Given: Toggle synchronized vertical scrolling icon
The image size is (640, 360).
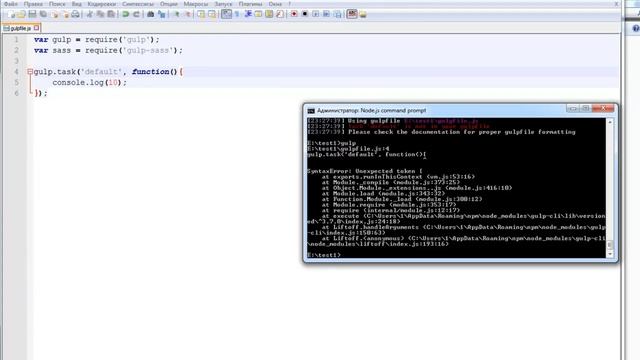Looking at the screenshot, I should pos(201,14).
